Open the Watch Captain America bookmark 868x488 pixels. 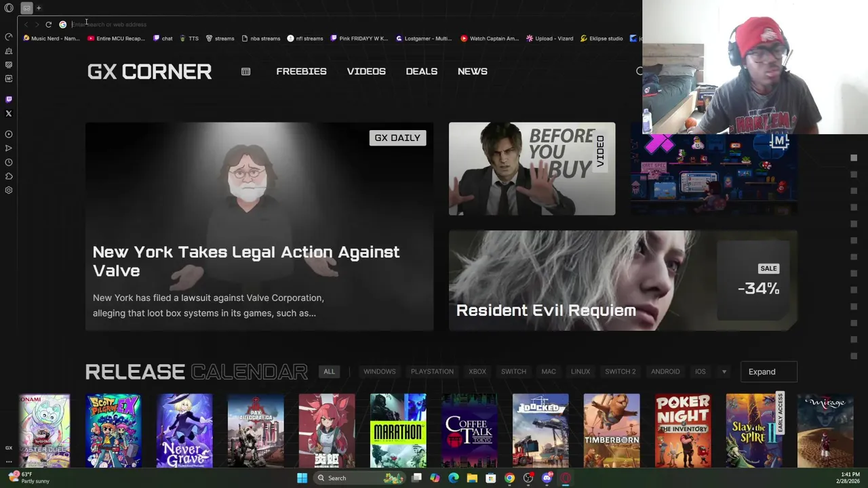(x=489, y=39)
